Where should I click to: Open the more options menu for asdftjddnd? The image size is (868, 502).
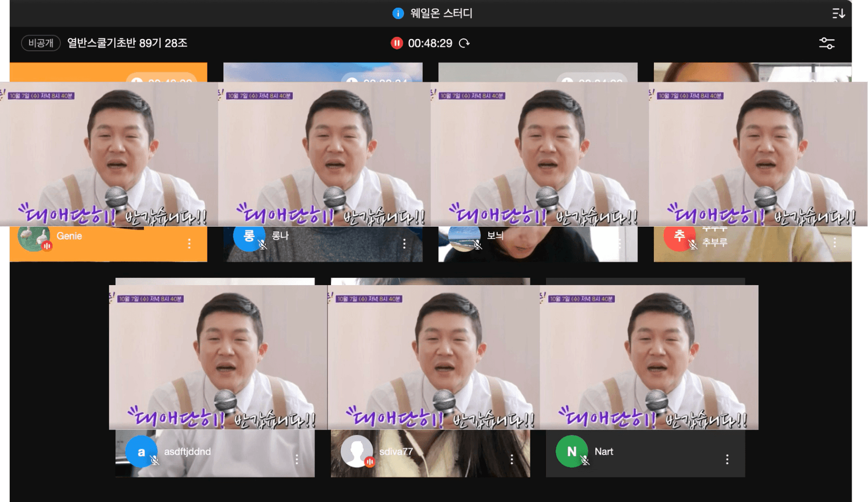point(297,459)
